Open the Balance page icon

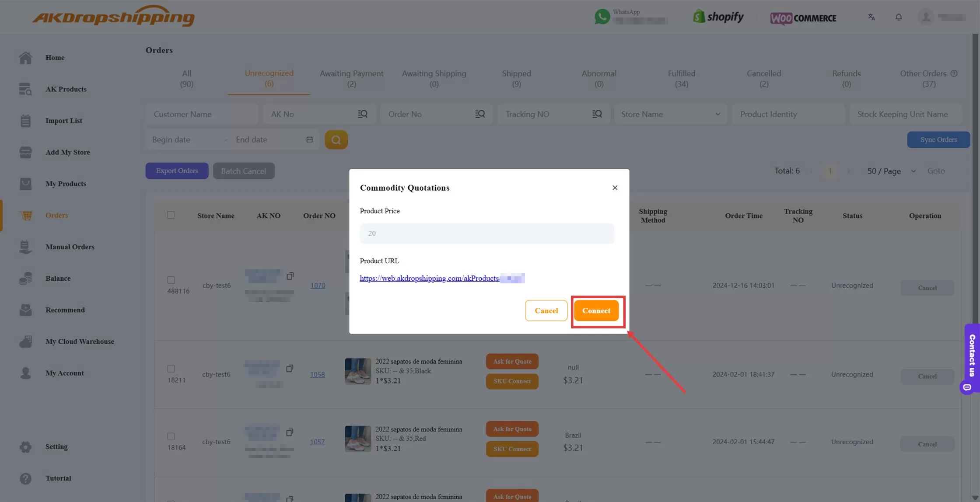pyautogui.click(x=25, y=279)
